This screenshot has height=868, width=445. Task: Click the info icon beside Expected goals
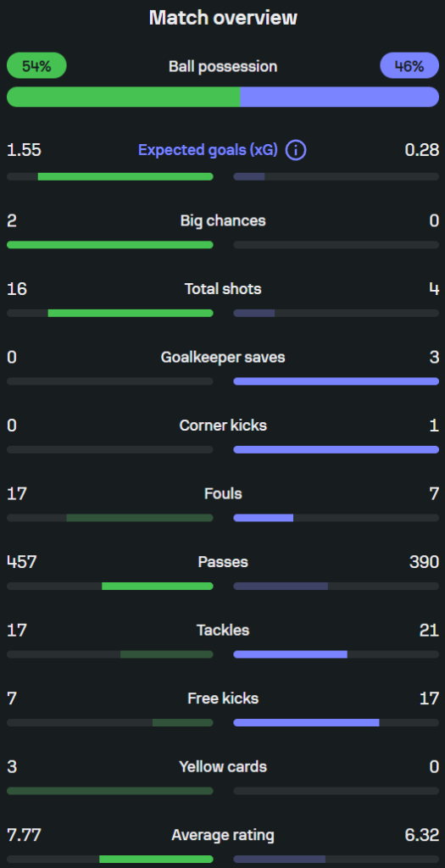click(x=296, y=150)
